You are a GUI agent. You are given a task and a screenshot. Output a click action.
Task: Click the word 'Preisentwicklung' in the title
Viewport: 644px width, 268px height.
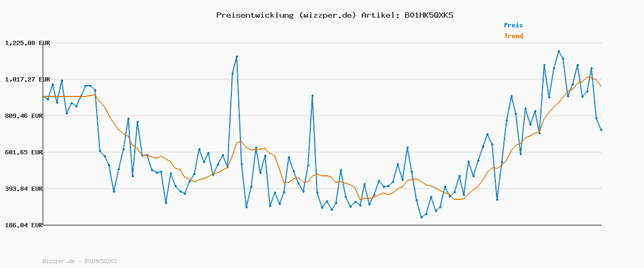pyautogui.click(x=252, y=15)
